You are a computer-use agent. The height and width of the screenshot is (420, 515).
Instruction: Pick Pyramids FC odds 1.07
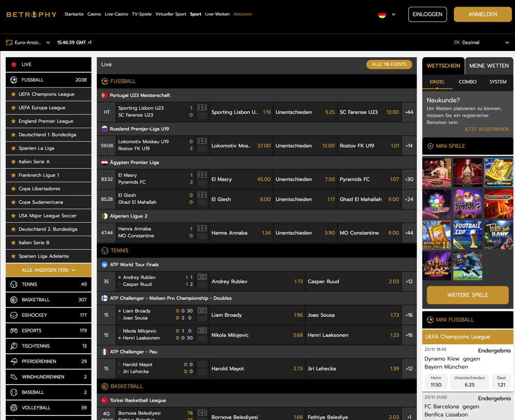pyautogui.click(x=369, y=179)
